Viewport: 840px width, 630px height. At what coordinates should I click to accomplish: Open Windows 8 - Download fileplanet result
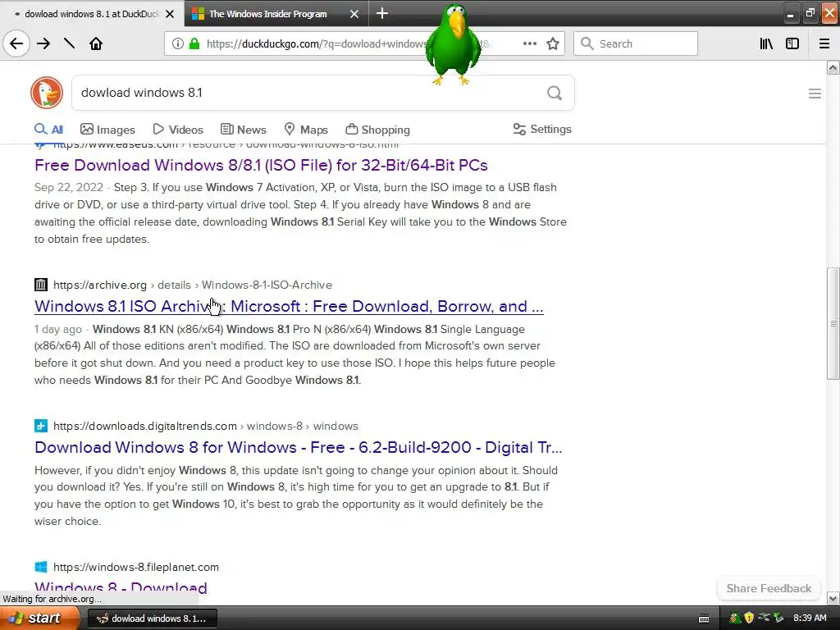tap(121, 587)
